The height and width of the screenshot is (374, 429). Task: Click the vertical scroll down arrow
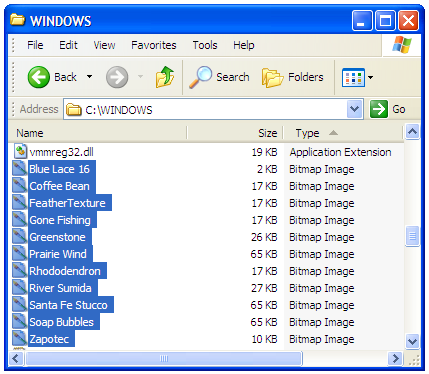[x=412, y=341]
